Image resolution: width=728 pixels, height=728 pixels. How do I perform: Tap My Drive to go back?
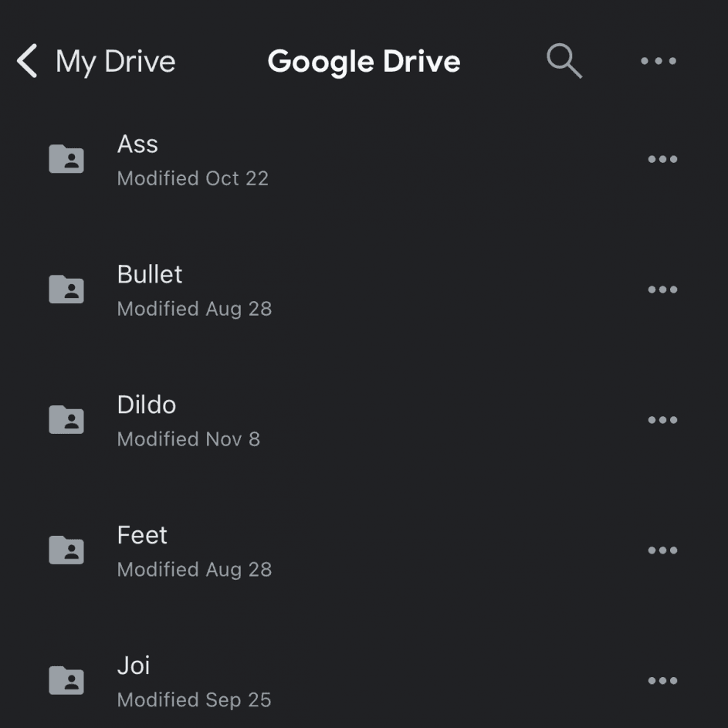tap(114, 61)
